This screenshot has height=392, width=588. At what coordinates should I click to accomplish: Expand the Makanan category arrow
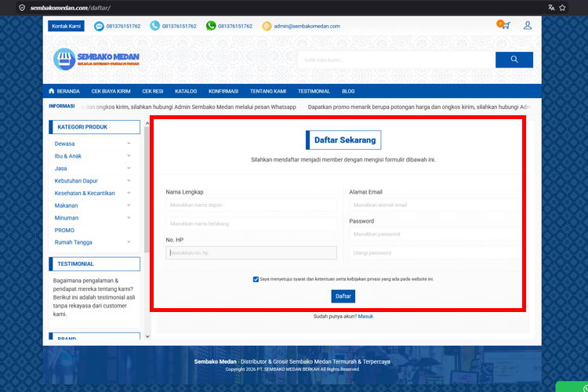pos(129,205)
